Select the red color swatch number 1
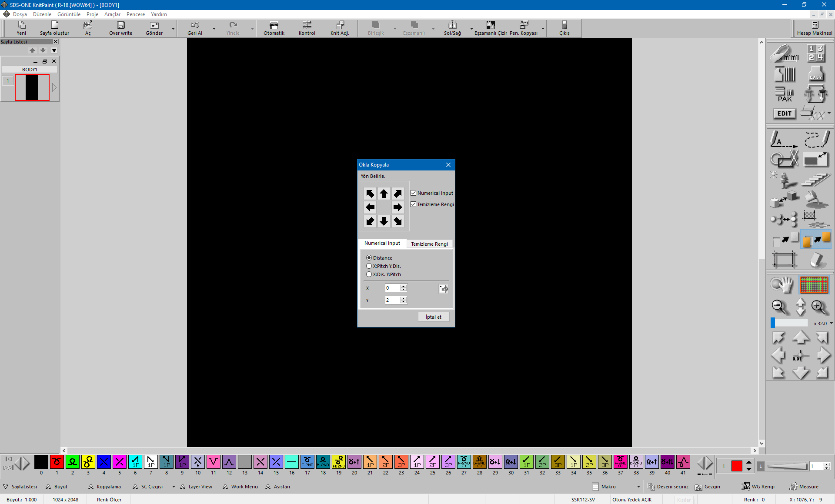 (57, 462)
